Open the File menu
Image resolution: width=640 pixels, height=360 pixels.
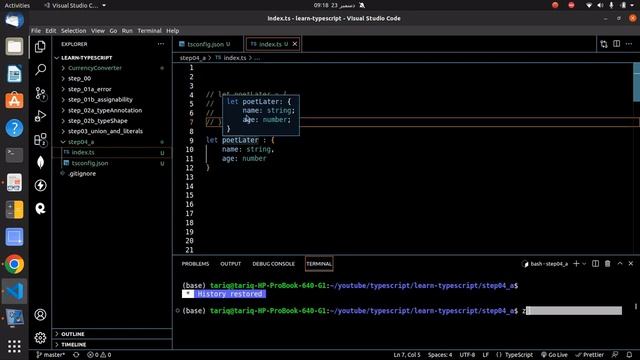36,31
